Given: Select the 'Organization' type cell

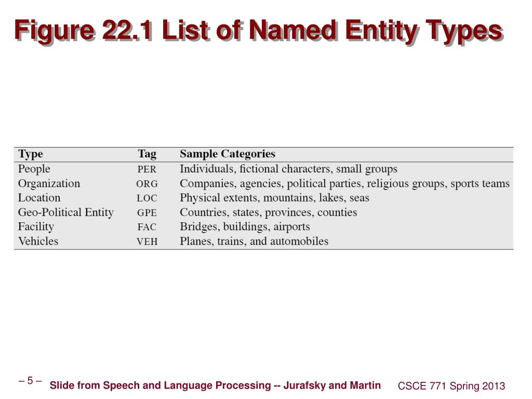Looking at the screenshot, I should click(49, 183).
